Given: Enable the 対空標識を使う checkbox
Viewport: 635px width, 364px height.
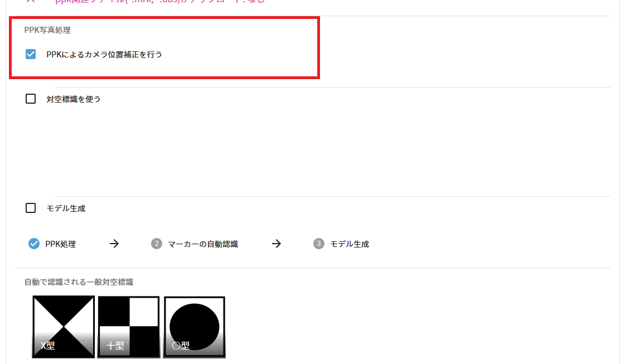Looking at the screenshot, I should [x=31, y=99].
